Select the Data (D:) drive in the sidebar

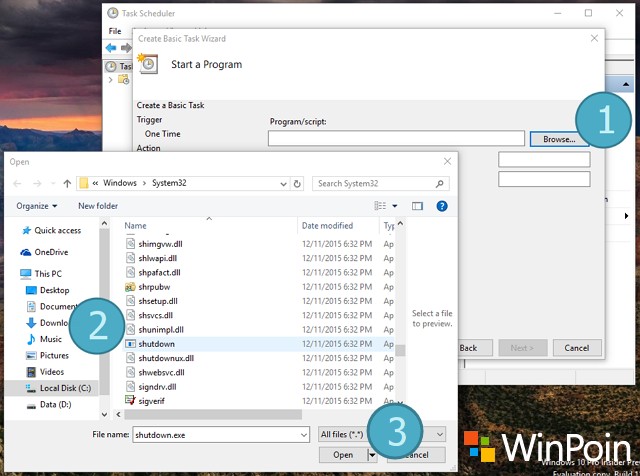pos(49,405)
